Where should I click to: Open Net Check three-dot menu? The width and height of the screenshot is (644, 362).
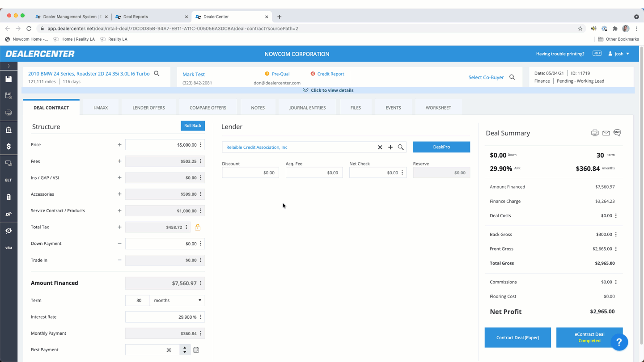click(x=402, y=173)
